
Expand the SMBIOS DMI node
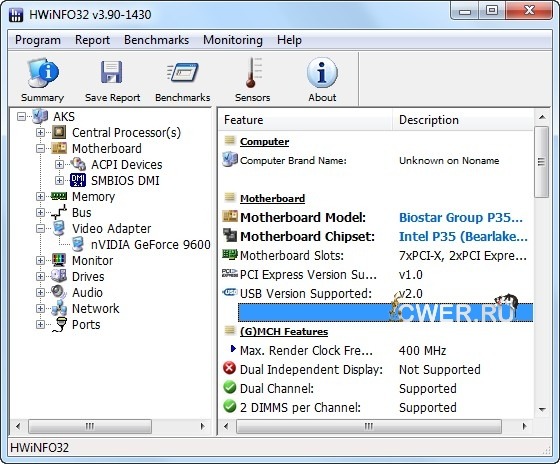(59, 180)
